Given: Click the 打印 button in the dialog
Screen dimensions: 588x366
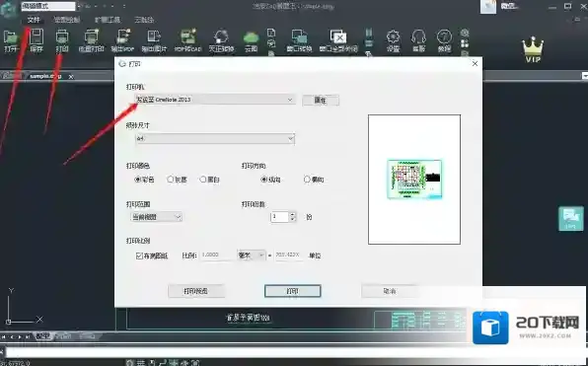Looking at the screenshot, I should pyautogui.click(x=292, y=291).
